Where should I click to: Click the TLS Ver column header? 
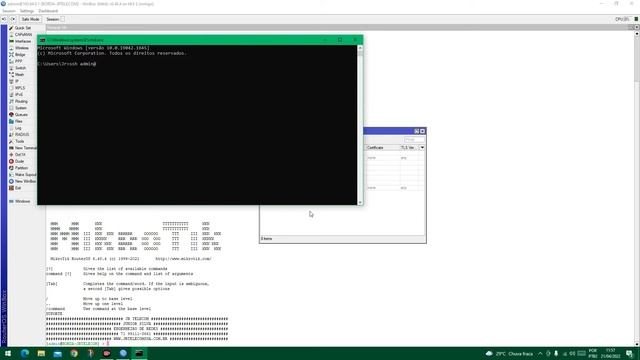point(409,147)
